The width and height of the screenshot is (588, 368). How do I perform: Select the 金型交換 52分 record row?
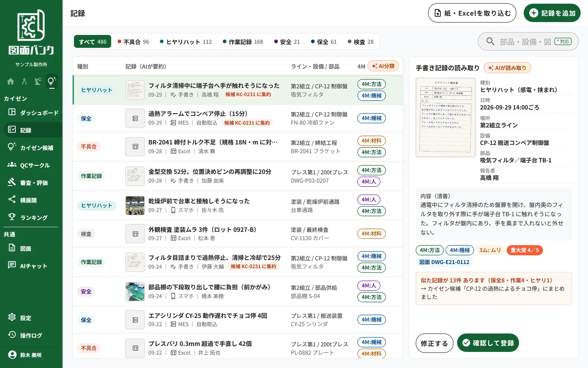click(x=237, y=176)
